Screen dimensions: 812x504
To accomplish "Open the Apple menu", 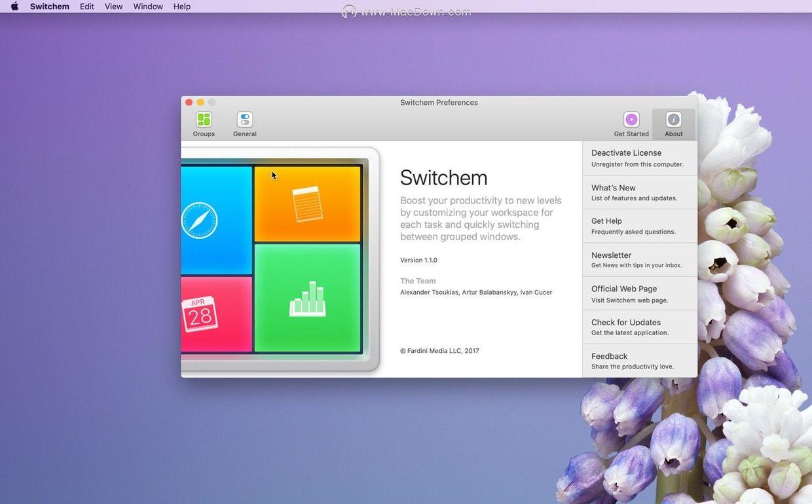I will click(x=14, y=7).
